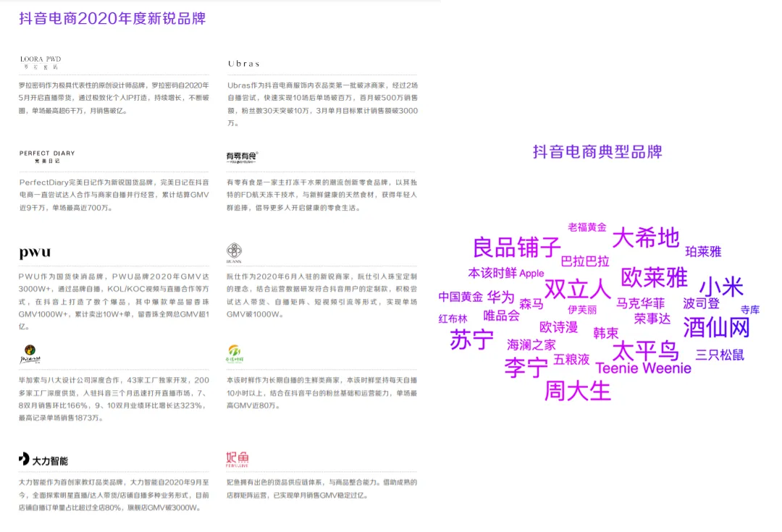Select 良品铺子 in the word cloud
Screen dimensions: 782x532
point(517,248)
